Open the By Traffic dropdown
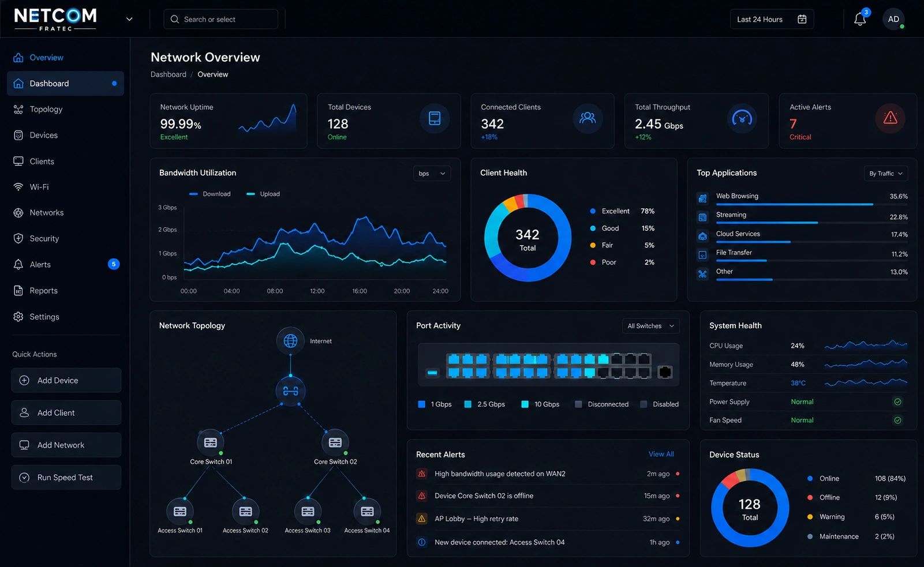 (886, 174)
